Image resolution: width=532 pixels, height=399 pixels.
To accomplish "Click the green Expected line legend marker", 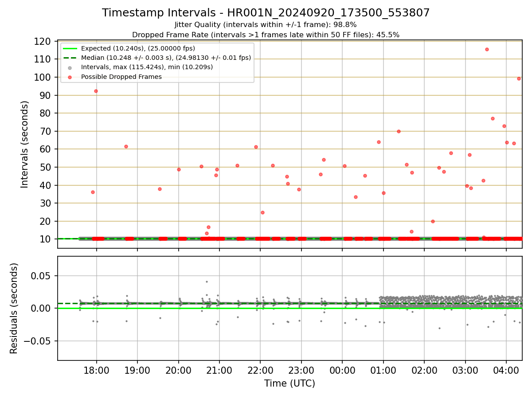I will (70, 48).
